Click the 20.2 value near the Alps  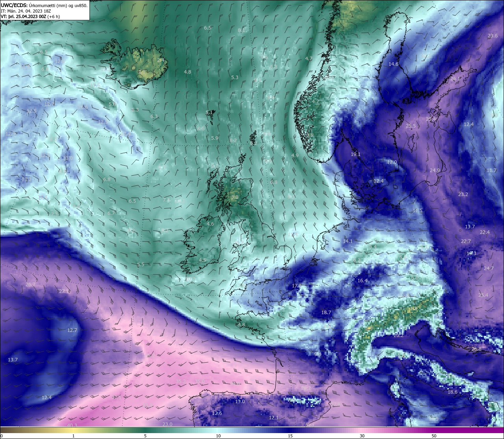point(398,335)
